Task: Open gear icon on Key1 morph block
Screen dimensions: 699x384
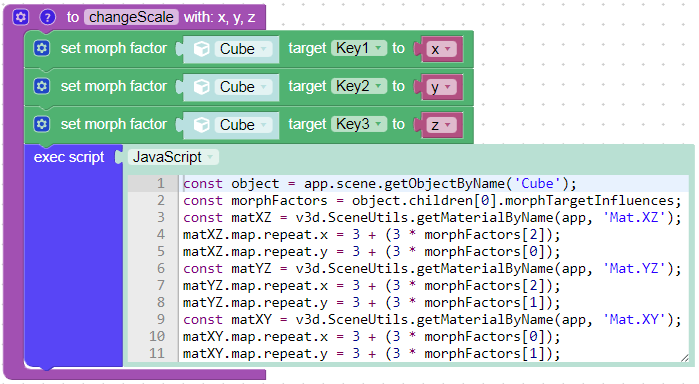Action: (42, 48)
